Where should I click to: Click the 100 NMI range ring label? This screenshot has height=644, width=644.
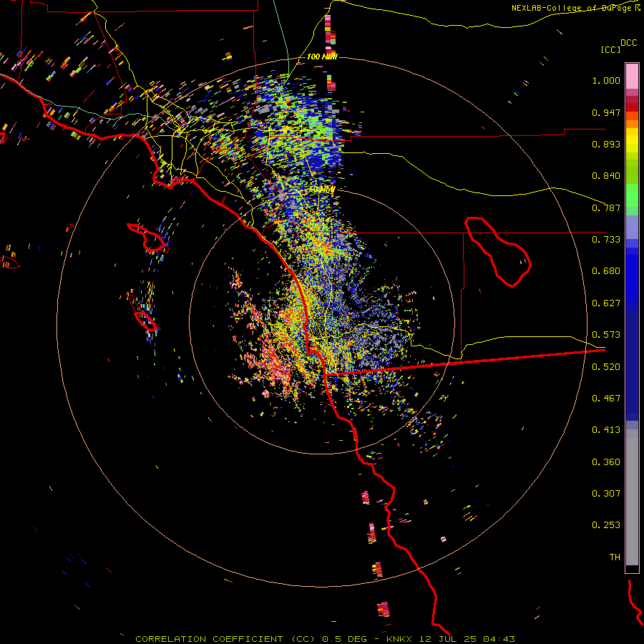[x=322, y=57]
